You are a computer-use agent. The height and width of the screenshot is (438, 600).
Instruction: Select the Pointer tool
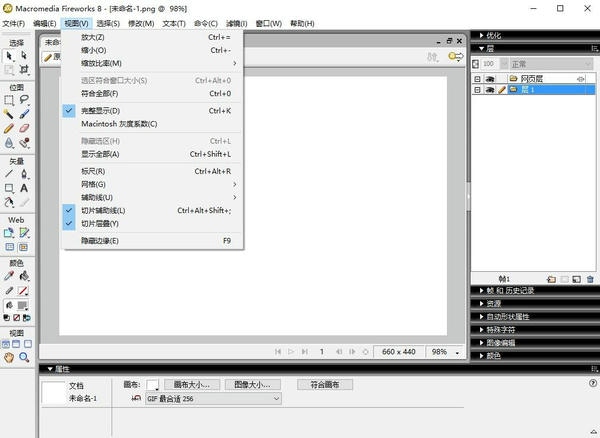(x=9, y=56)
